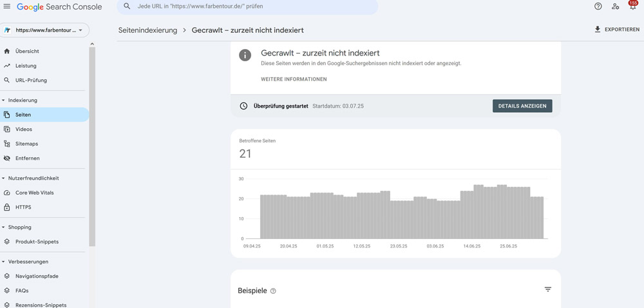Click the Videos icon in sidebar
Viewport: 644px width, 308px height.
pyautogui.click(x=6, y=130)
